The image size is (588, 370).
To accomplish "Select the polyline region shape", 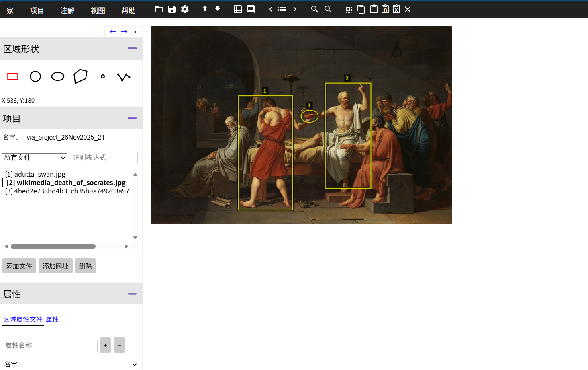I will [124, 76].
